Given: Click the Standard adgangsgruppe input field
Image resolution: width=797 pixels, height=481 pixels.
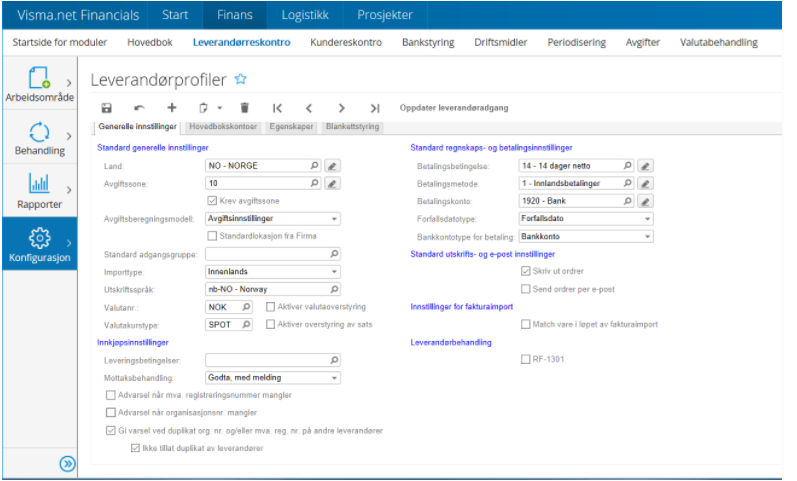Looking at the screenshot, I should coord(273,254).
